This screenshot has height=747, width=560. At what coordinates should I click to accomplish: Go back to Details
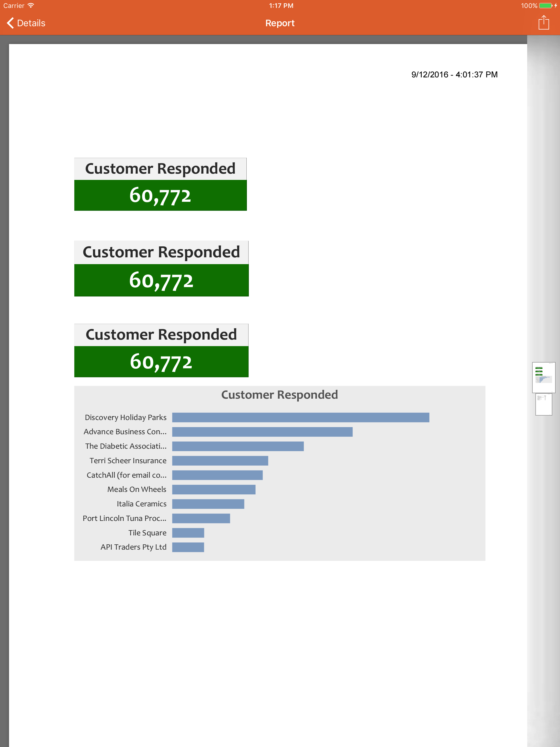[26, 23]
